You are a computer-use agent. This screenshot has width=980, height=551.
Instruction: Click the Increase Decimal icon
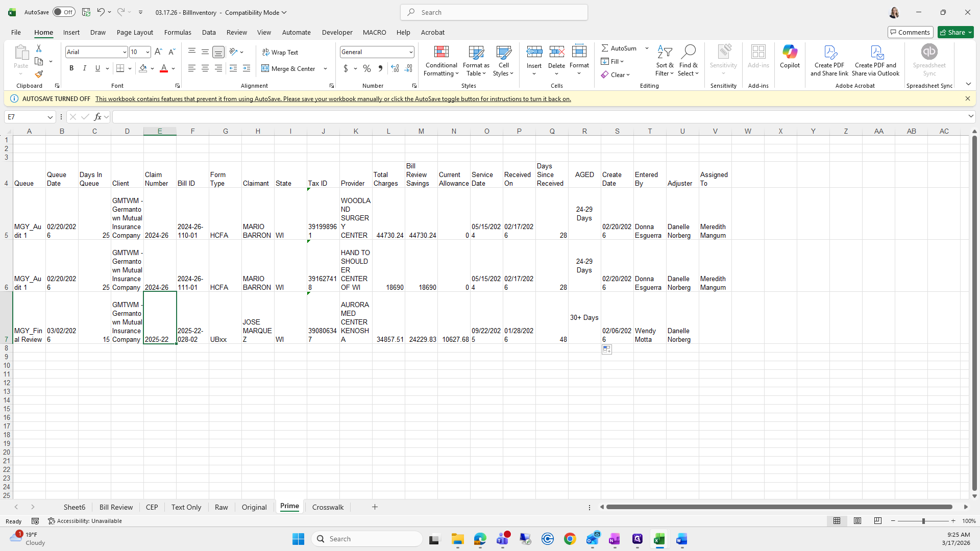395,68
